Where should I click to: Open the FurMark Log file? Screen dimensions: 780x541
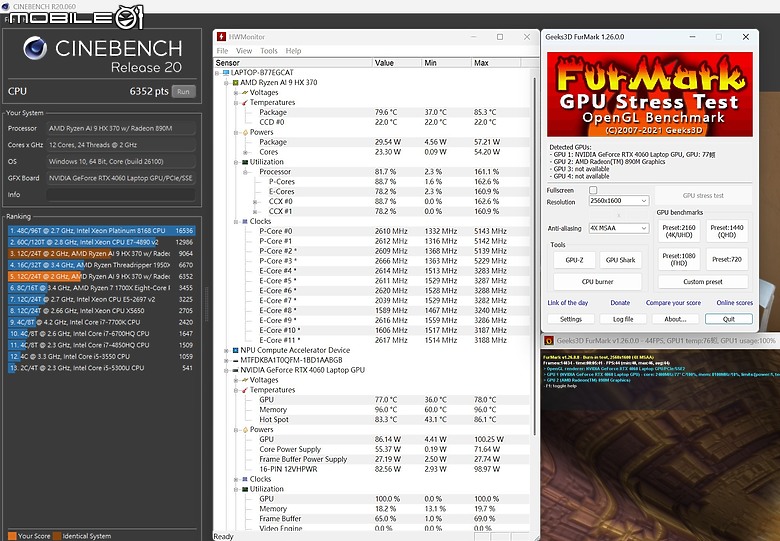(623, 319)
